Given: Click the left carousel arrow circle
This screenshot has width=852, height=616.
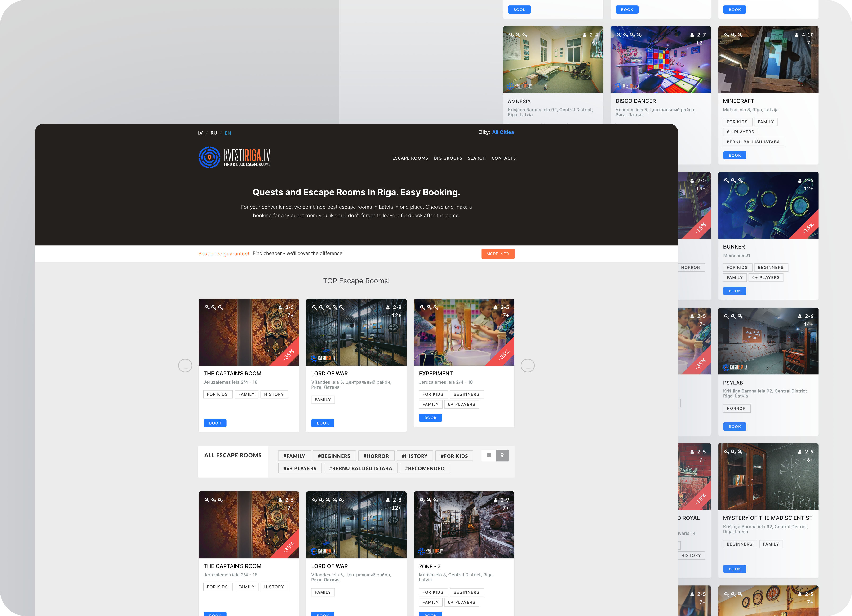Looking at the screenshot, I should click(x=185, y=365).
